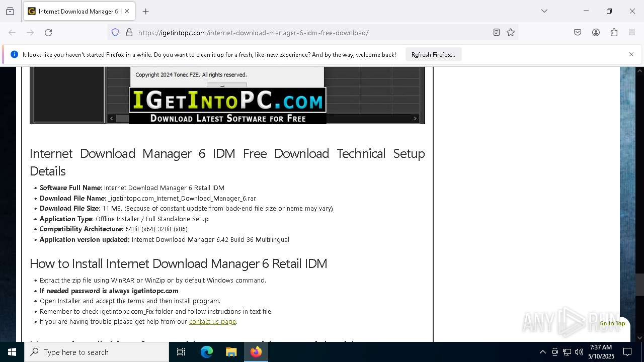Close the Internet Download Manager tab
The height and width of the screenshot is (362, 644).
127,11
